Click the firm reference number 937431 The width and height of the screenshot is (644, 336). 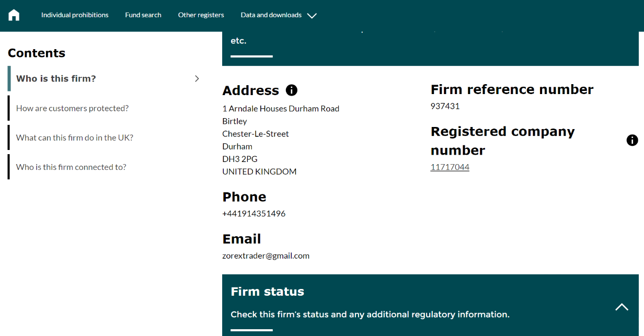[x=445, y=106]
